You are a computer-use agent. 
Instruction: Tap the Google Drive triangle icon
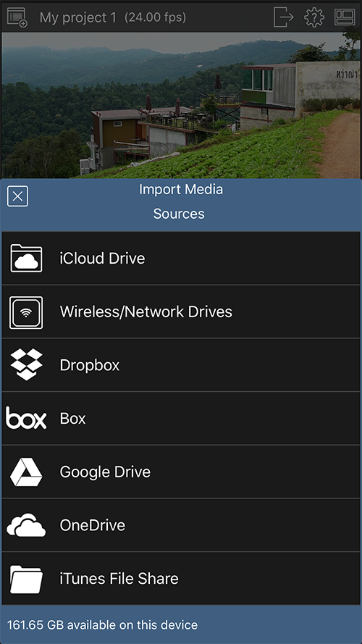[x=26, y=472]
